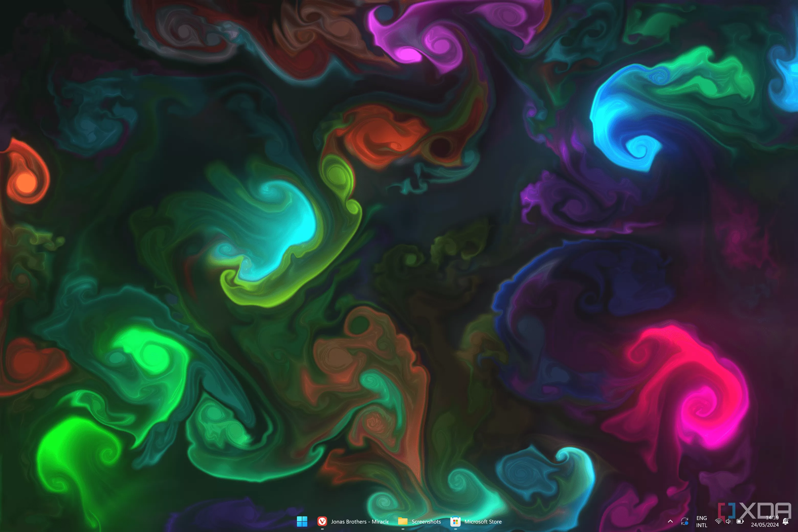Image resolution: width=798 pixels, height=532 pixels.
Task: Click the Screenshots taskbar label
Action: pos(426,522)
